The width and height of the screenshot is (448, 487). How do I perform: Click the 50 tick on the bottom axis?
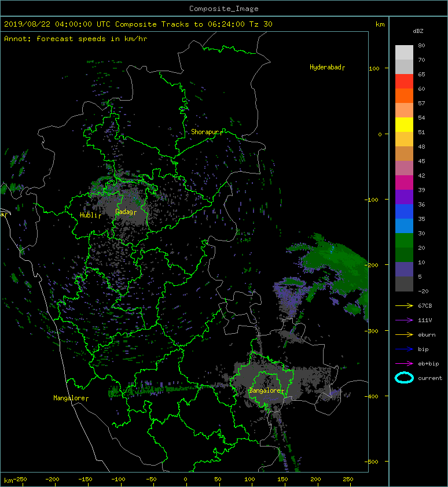click(218, 479)
